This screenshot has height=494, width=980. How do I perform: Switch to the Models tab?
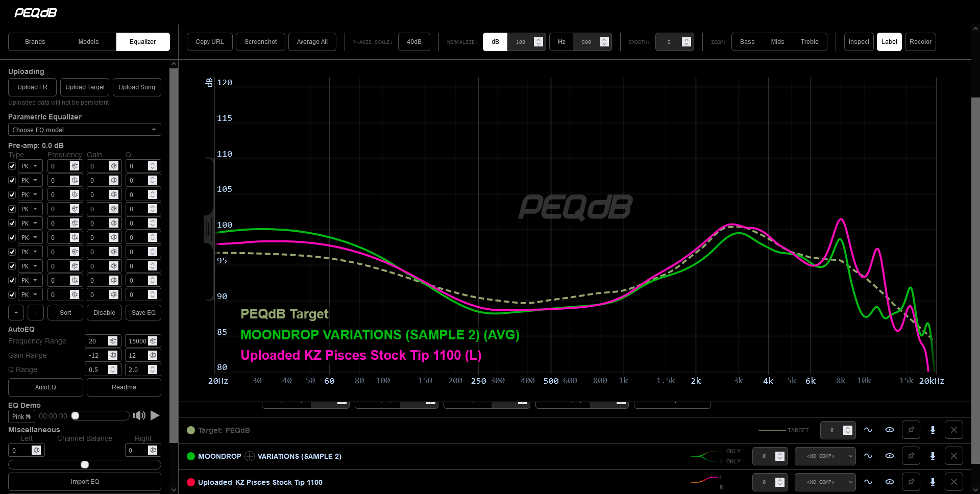(x=89, y=42)
